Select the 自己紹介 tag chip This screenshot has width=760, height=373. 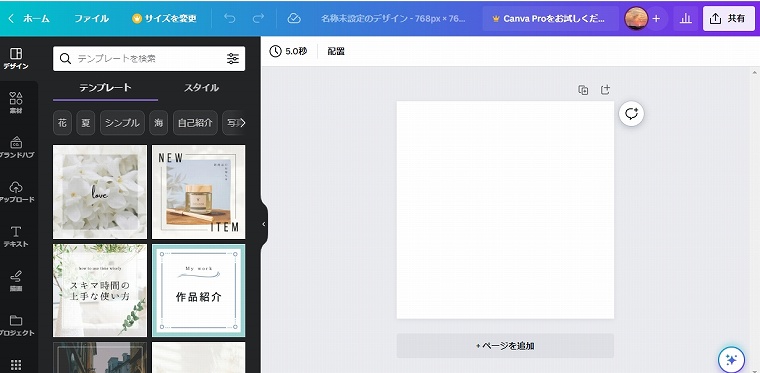[x=195, y=123]
